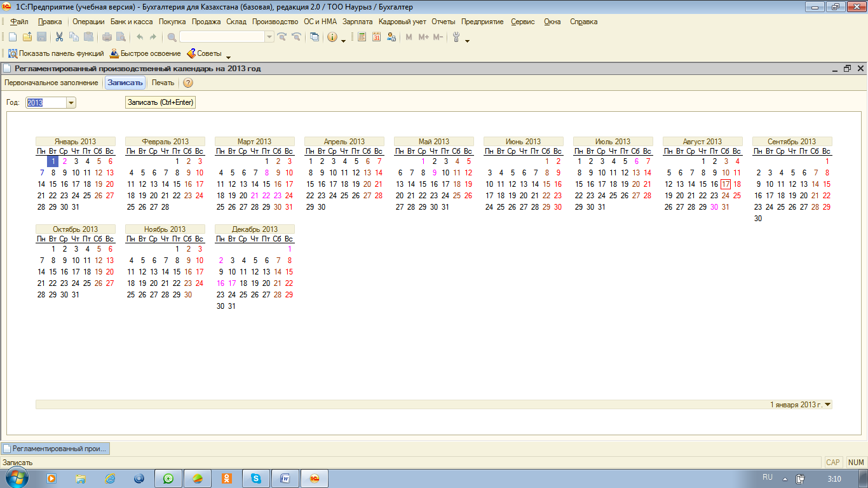Click the Redo arrow icon
868x488 pixels.
(153, 37)
